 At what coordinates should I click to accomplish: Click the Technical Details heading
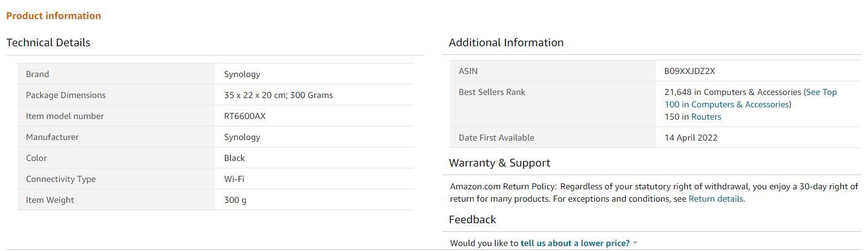48,43
